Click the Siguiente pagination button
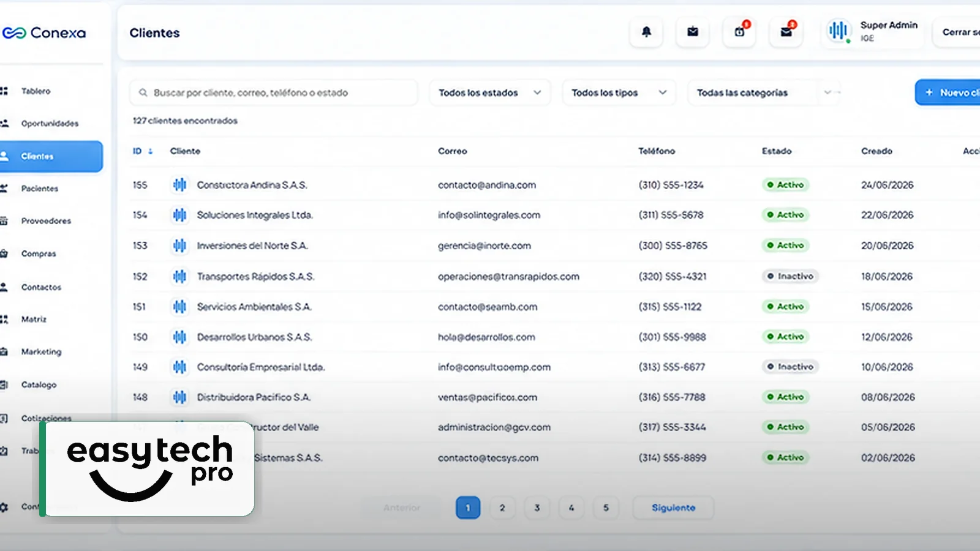 (x=673, y=508)
